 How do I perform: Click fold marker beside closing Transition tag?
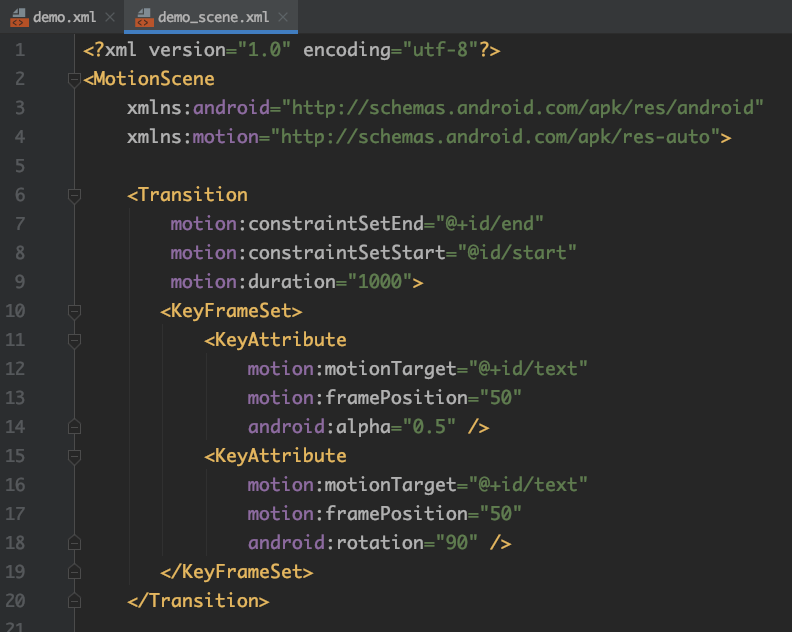click(74, 601)
